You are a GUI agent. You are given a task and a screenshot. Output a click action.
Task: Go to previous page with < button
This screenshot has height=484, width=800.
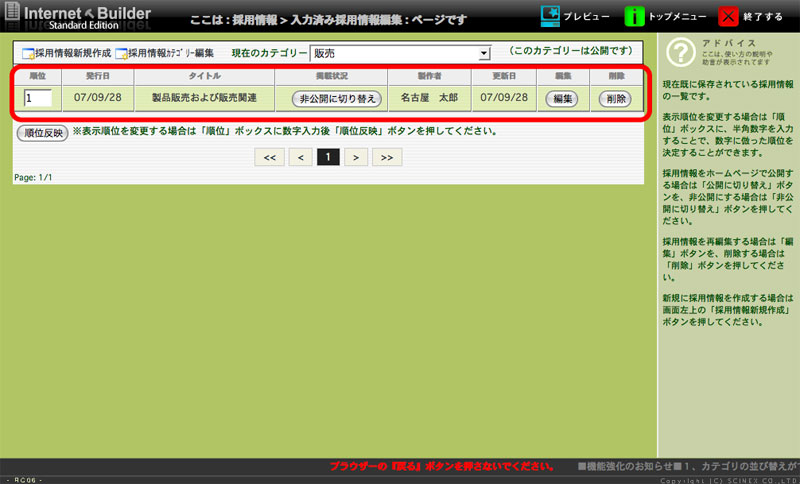point(299,157)
